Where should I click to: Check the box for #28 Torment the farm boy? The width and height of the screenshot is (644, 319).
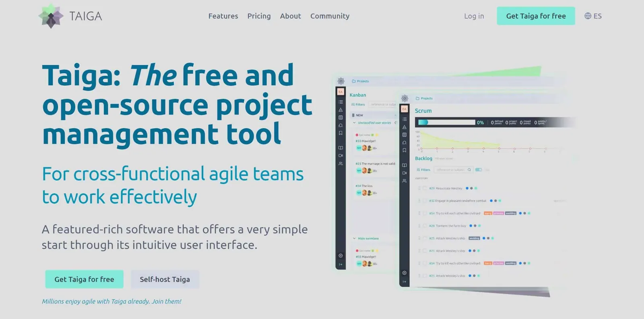coord(425,226)
